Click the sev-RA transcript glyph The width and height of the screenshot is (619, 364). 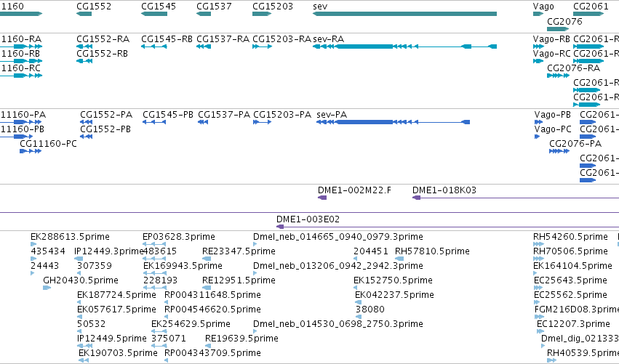[x=404, y=46]
